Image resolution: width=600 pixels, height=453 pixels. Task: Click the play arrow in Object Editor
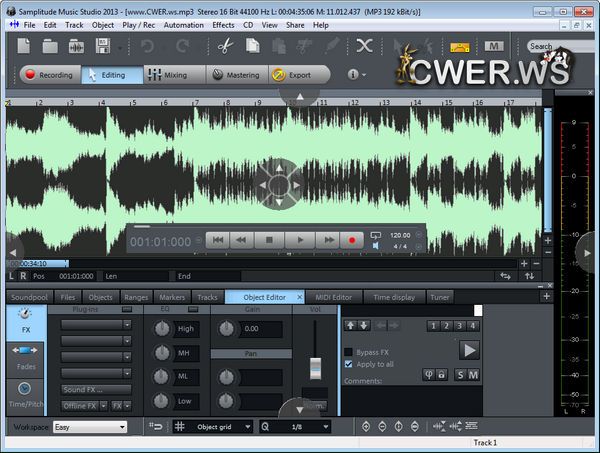[x=469, y=350]
